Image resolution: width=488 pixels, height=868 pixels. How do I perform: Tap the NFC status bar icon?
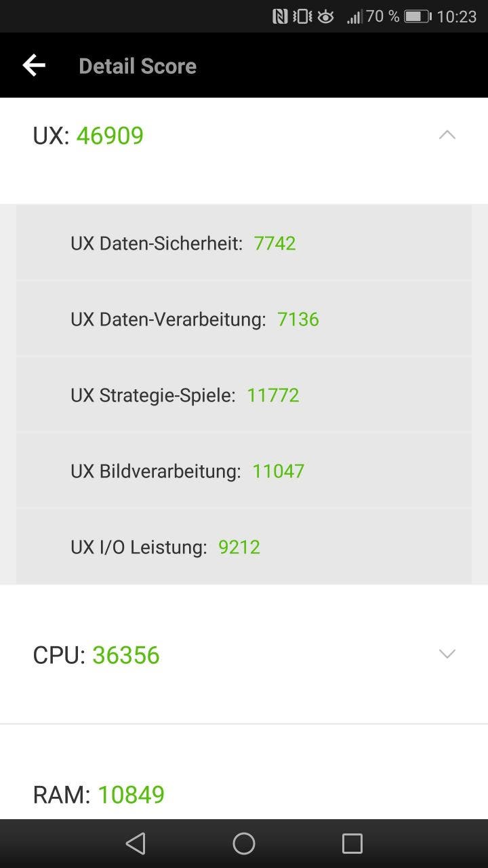click(280, 16)
